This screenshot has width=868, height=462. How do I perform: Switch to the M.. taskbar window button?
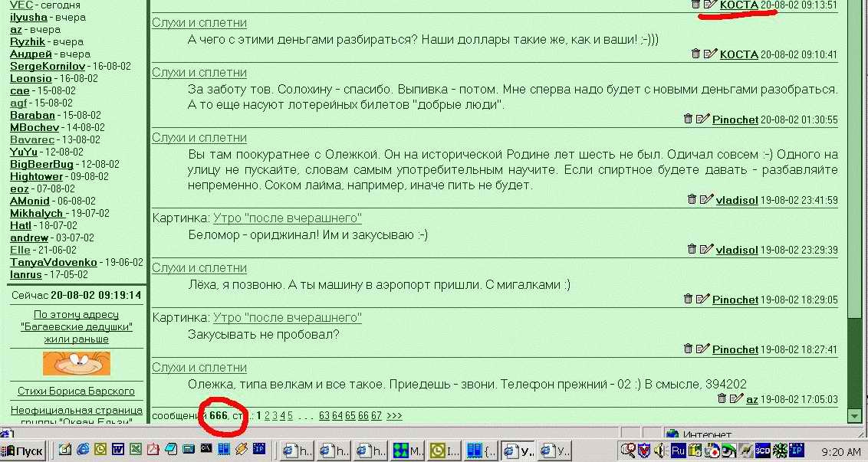point(408,451)
